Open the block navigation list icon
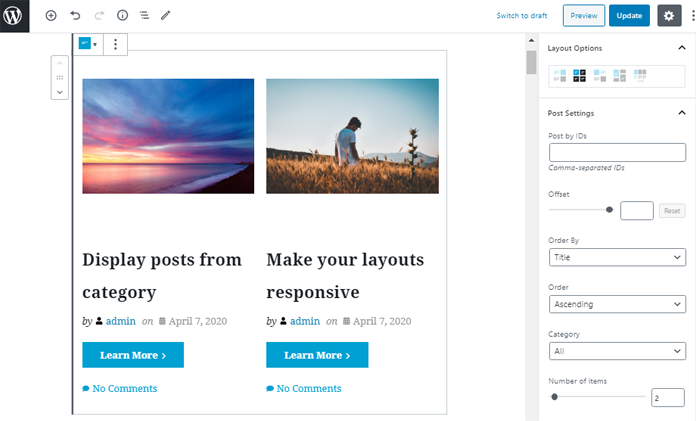This screenshot has height=421, width=696. point(145,16)
